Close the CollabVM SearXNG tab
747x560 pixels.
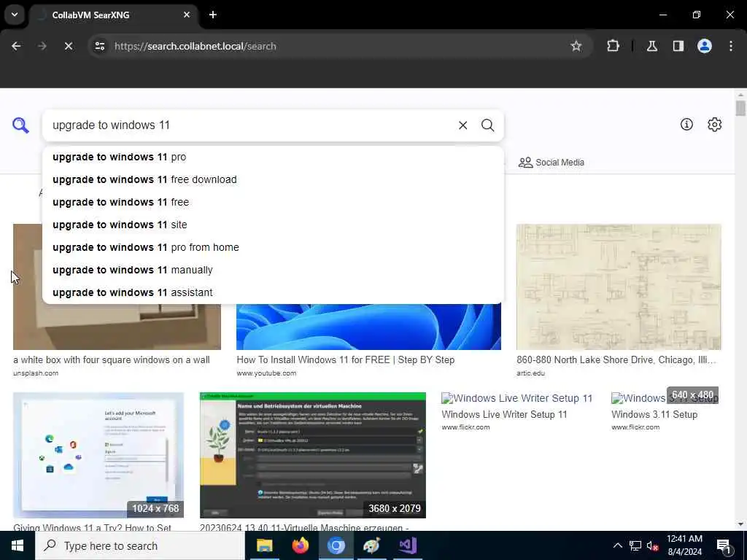pyautogui.click(x=187, y=15)
